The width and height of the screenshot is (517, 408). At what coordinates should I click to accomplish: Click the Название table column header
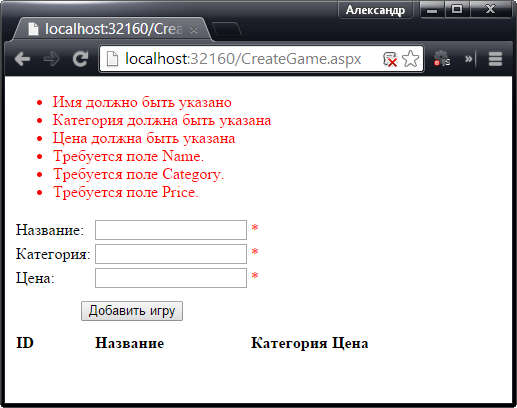tap(130, 343)
